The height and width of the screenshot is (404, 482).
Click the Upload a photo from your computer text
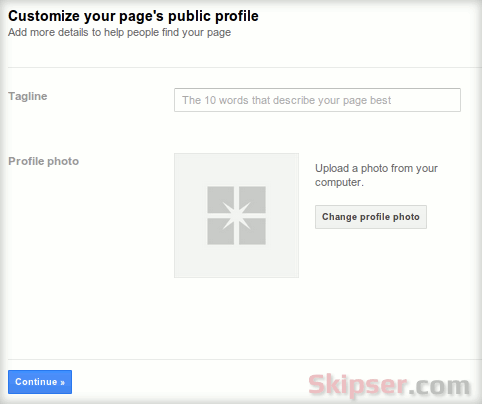[376, 175]
